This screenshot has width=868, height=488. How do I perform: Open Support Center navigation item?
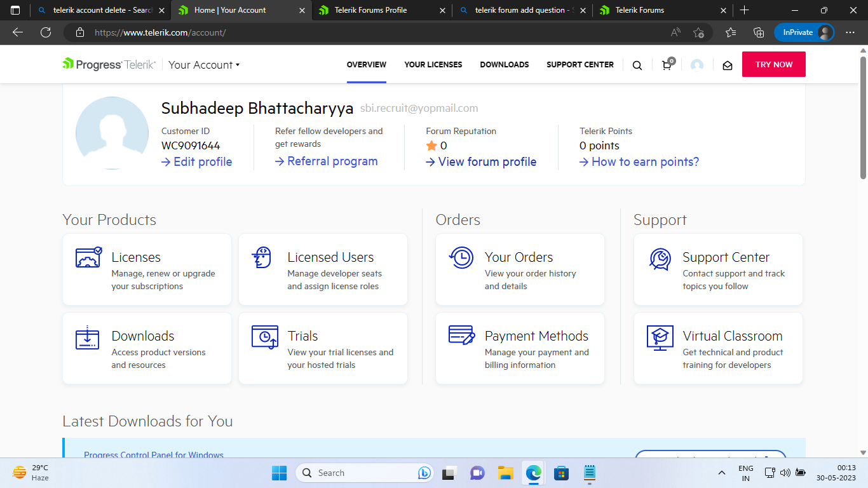click(580, 65)
